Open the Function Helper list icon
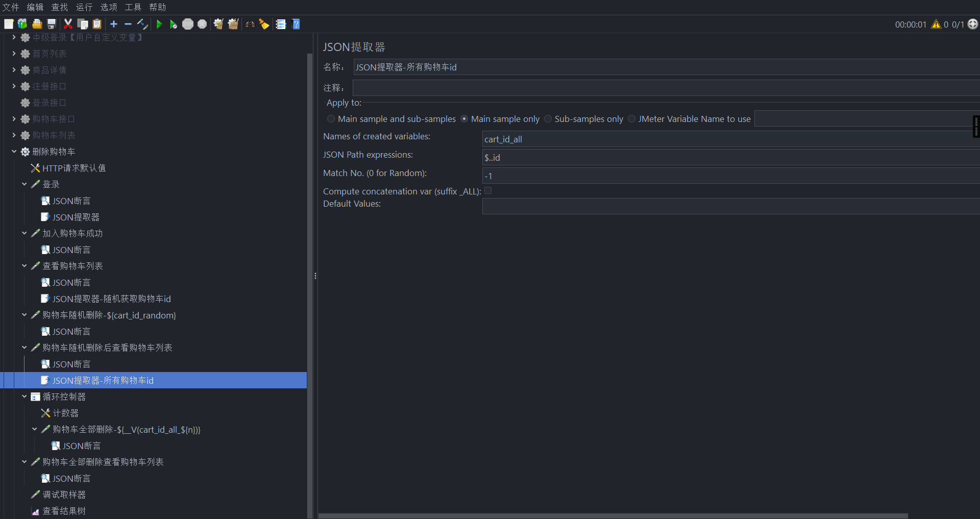The width and height of the screenshot is (980, 519). (x=281, y=24)
